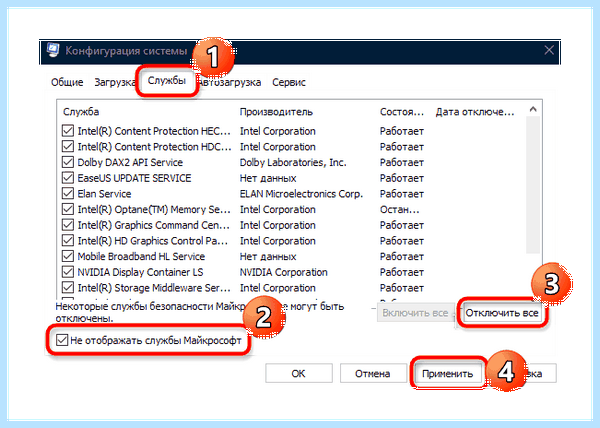Screen dimensions: 600x428
Task: Click Работает status of Dolby DAX2 row
Action: point(402,163)
